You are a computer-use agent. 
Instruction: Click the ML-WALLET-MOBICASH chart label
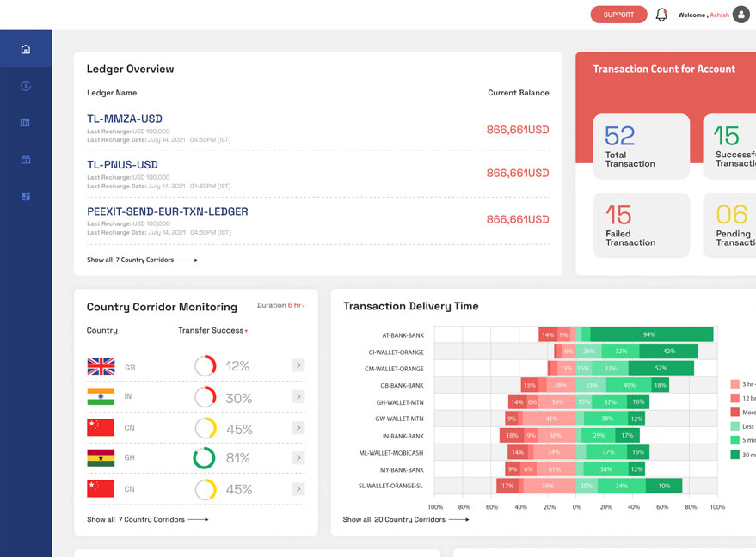[x=391, y=453]
